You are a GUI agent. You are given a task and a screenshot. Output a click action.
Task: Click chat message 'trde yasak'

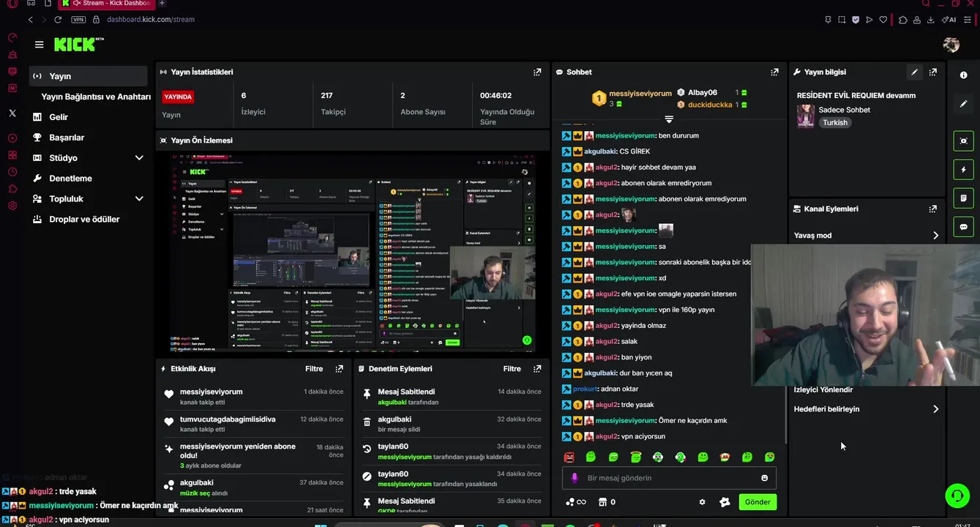pos(637,405)
